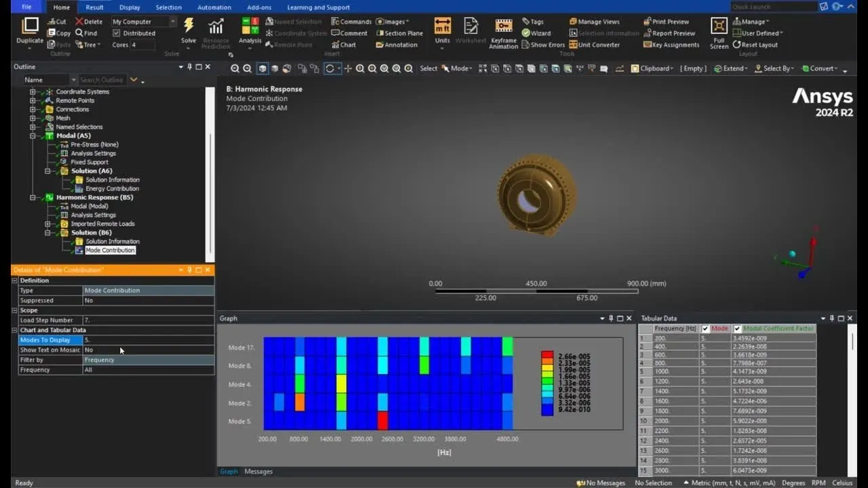868x488 pixels.
Task: Open Keyframe Animation
Action: coord(503,33)
